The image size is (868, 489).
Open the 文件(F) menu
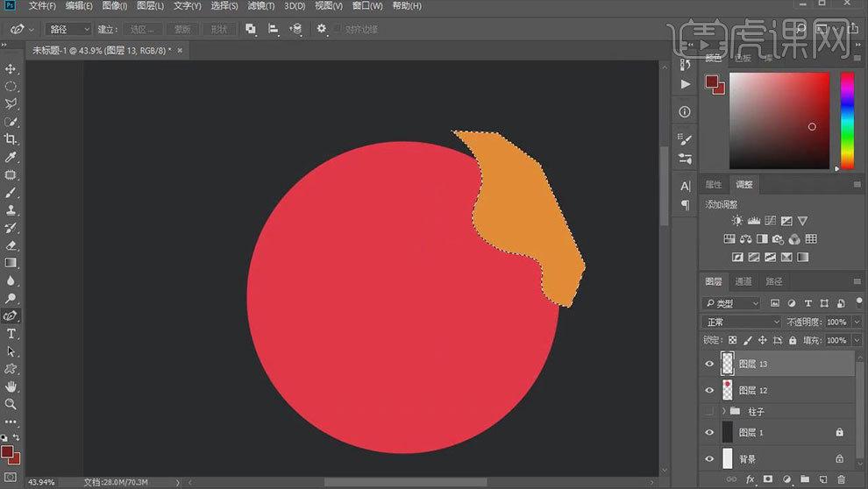42,5
